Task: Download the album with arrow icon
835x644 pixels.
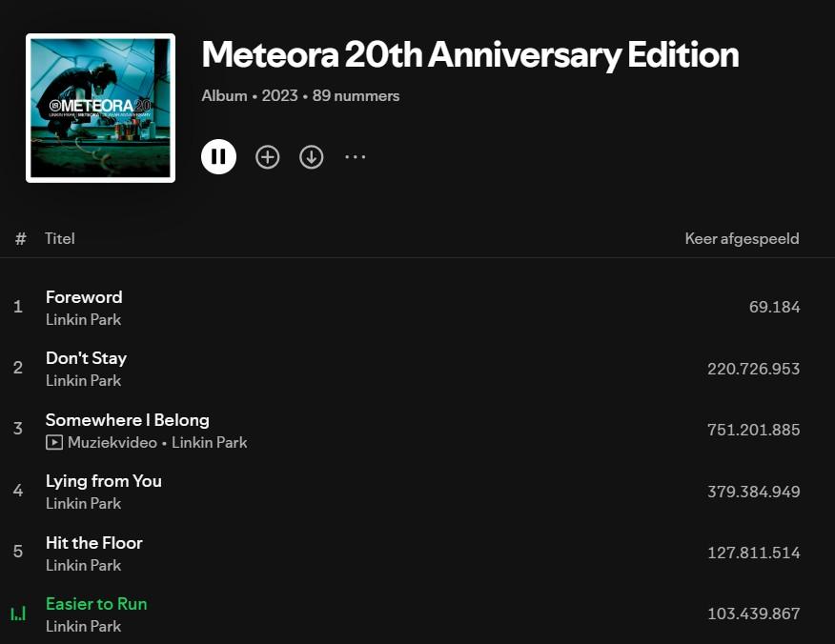Action: pyautogui.click(x=311, y=157)
